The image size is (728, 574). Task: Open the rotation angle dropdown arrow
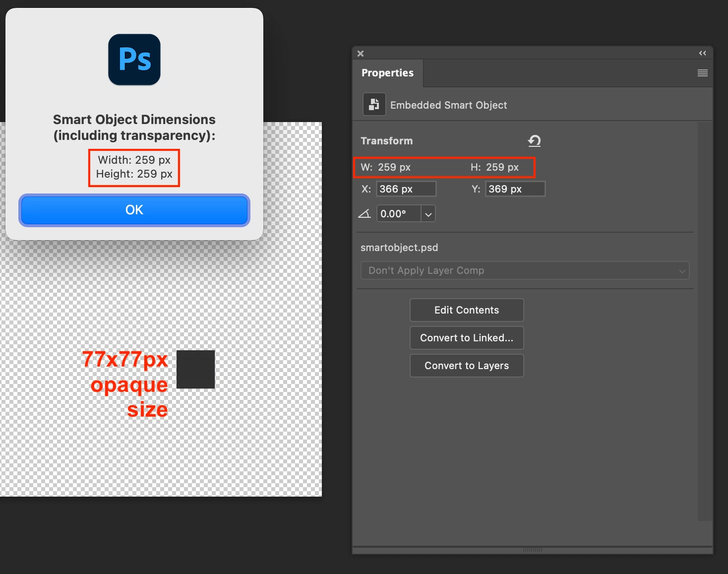[x=428, y=214]
